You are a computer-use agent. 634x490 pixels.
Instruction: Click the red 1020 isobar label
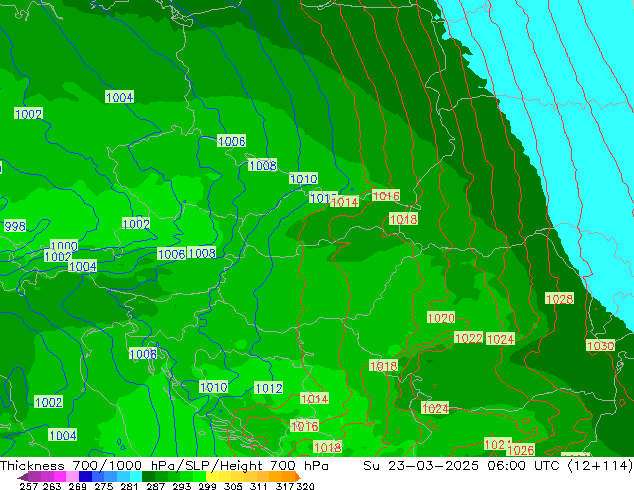point(441,318)
